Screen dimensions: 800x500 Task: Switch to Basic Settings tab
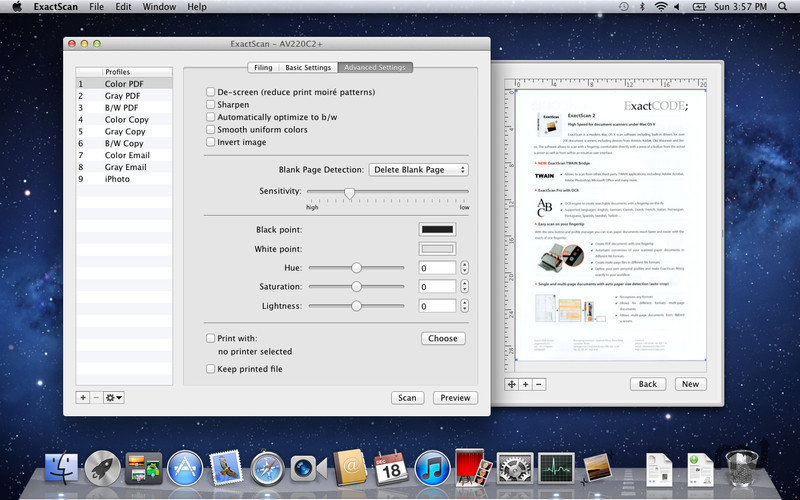tap(308, 67)
